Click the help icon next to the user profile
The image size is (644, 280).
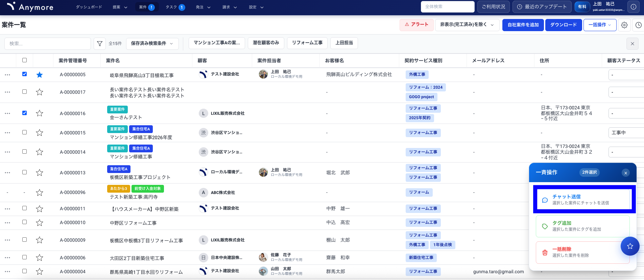(x=634, y=7)
